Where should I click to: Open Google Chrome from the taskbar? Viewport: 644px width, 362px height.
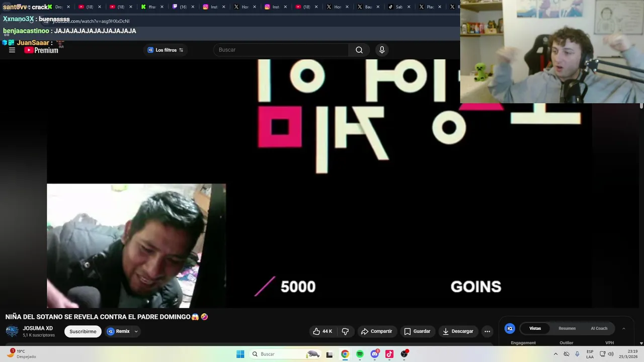tap(345, 354)
